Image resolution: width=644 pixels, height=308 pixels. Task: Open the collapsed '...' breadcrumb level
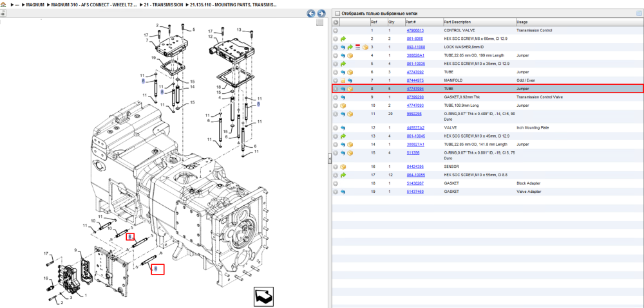[17, 5]
